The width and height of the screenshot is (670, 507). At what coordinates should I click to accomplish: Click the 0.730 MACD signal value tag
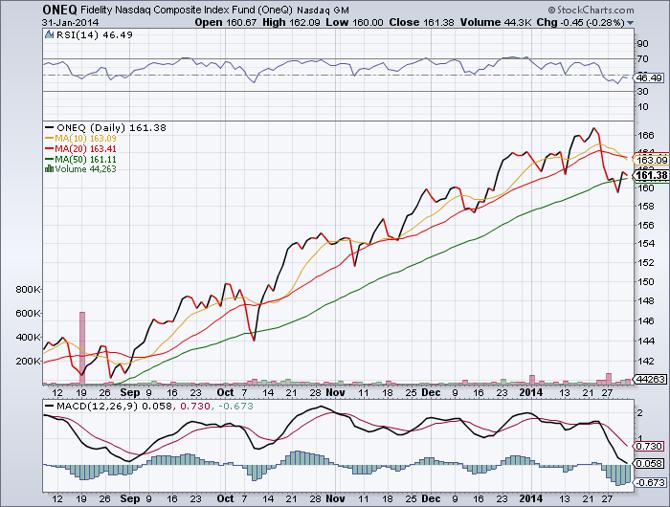[649, 446]
